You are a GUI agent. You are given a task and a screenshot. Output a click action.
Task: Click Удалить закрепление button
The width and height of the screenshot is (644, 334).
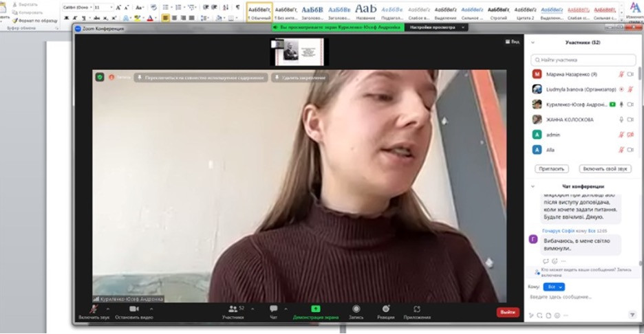point(300,77)
